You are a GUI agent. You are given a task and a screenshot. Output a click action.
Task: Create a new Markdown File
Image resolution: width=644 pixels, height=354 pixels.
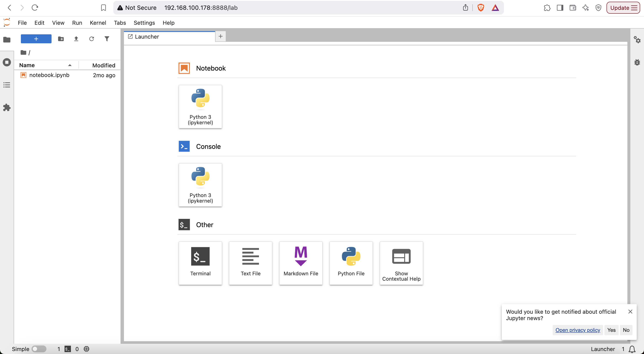[x=301, y=263]
